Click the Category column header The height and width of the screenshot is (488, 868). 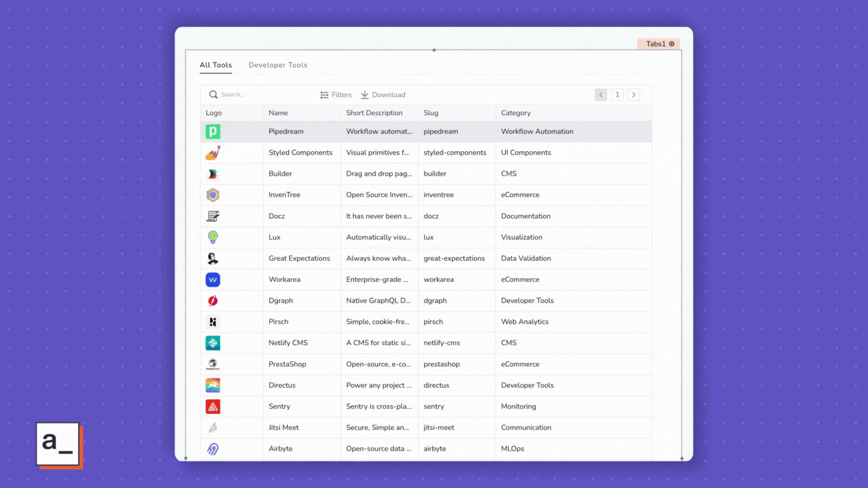click(516, 113)
